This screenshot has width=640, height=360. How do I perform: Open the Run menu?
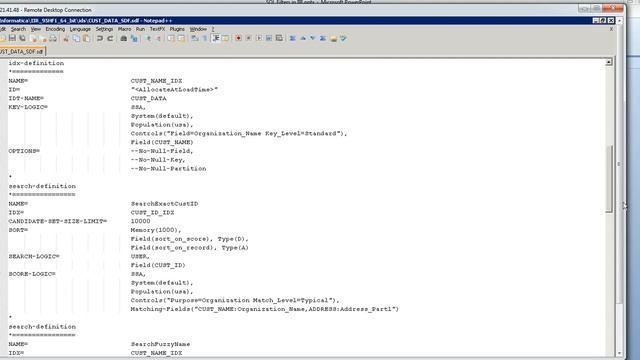140,29
